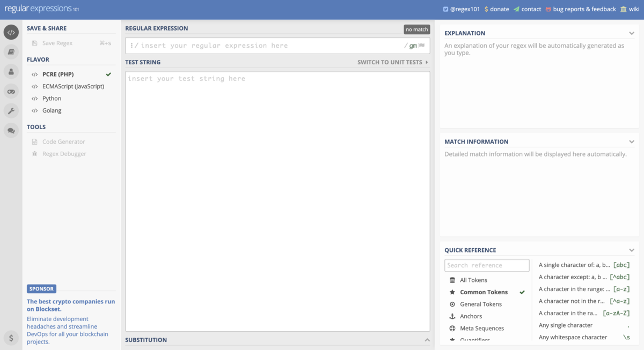Click the Anchors anchor icon

coord(452,316)
